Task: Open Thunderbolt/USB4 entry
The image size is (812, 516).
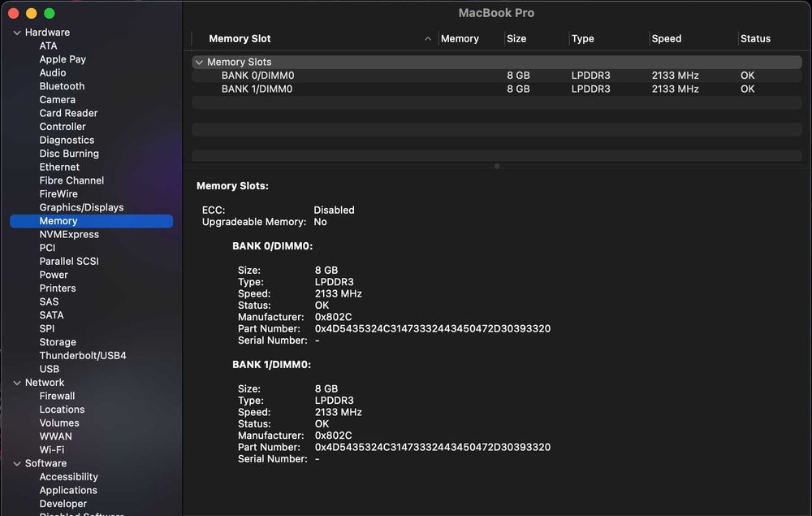Action: coord(83,355)
